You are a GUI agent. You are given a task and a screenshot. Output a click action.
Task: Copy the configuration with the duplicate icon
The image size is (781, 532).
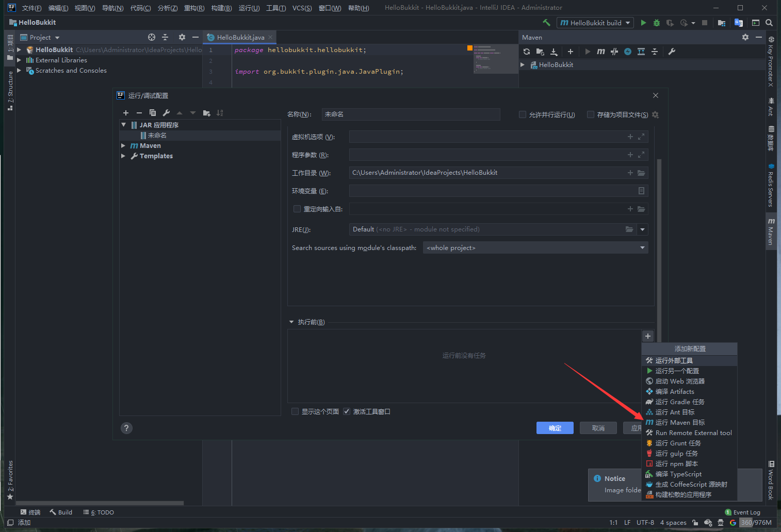pyautogui.click(x=153, y=113)
